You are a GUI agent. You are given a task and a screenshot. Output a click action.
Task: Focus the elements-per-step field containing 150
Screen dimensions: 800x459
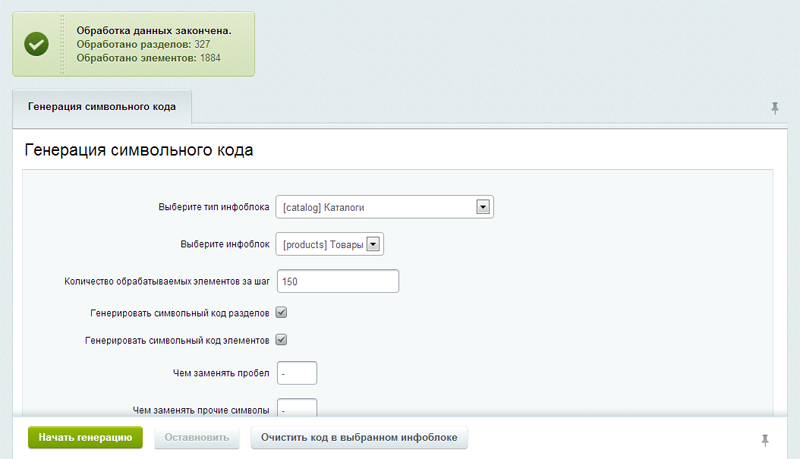pyautogui.click(x=338, y=281)
